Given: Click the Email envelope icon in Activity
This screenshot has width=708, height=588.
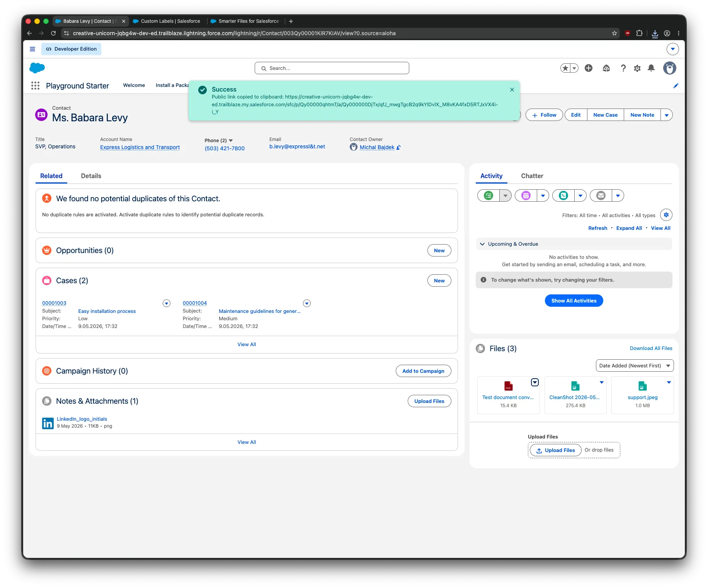Looking at the screenshot, I should 601,195.
